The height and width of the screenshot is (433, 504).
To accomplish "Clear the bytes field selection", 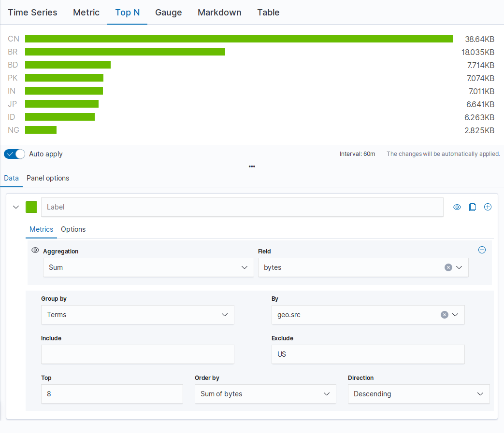I will point(448,267).
